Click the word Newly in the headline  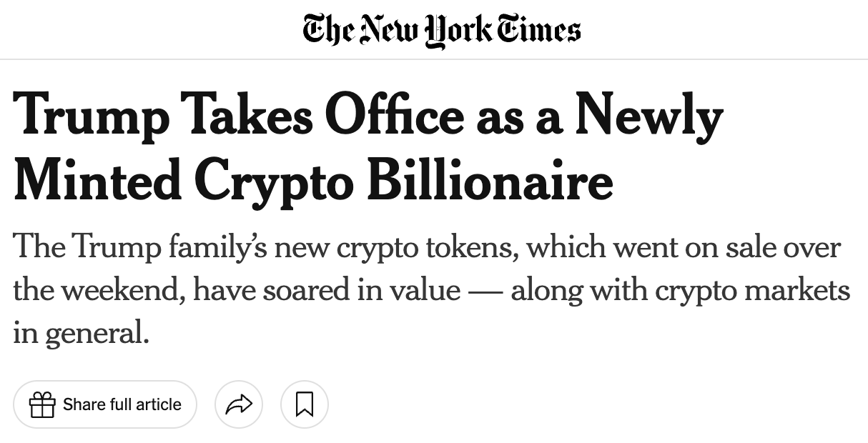click(649, 117)
